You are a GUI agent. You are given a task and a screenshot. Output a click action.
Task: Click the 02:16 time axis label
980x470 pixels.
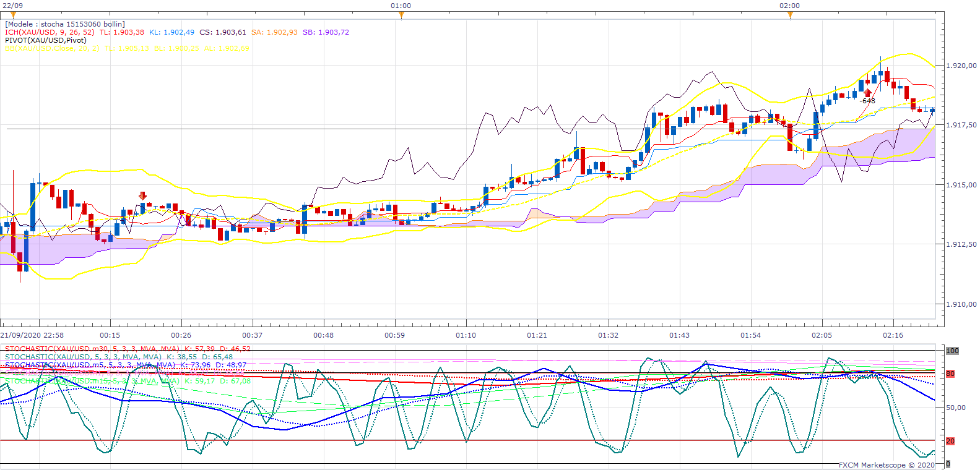893,335
